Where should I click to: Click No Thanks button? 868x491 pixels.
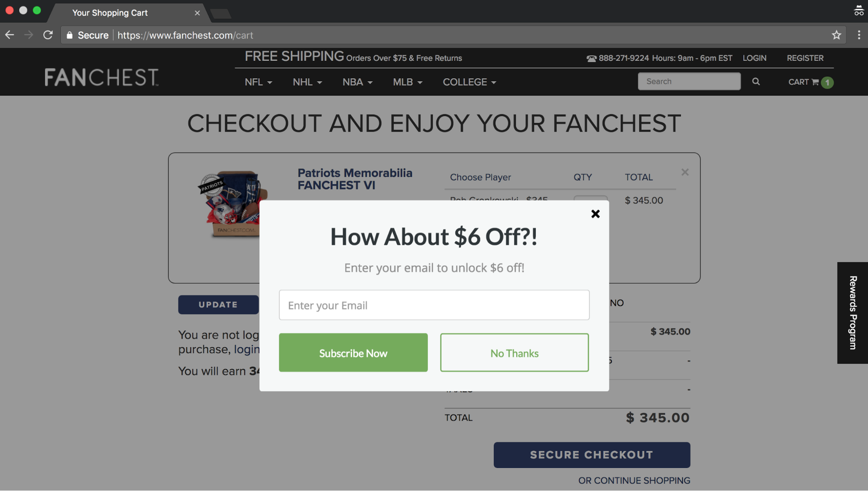click(x=514, y=352)
